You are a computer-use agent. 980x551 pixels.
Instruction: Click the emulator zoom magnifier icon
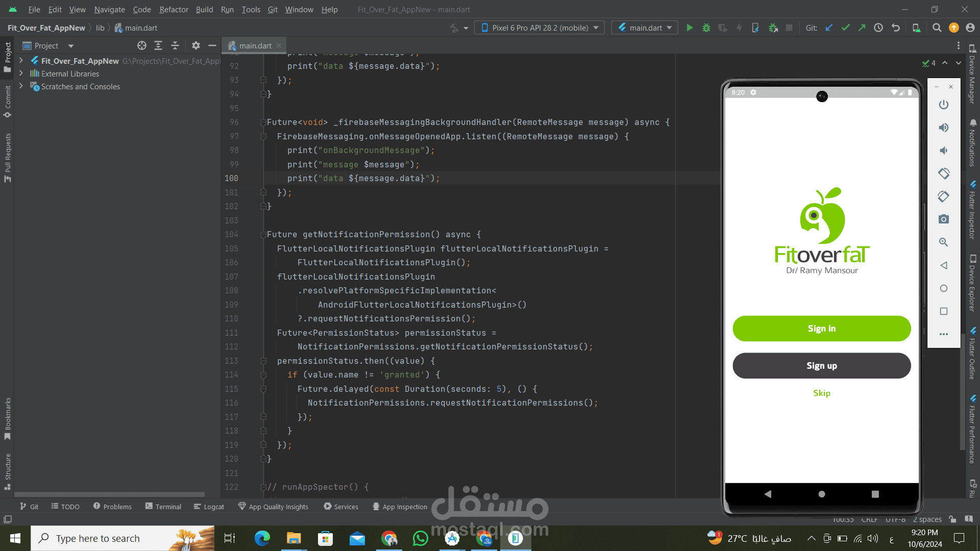(x=944, y=242)
